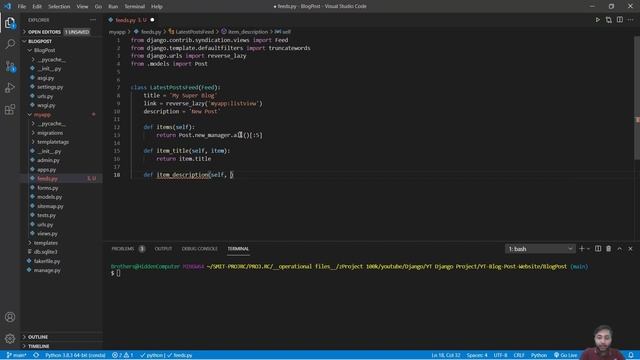Select Python 3.8.3 64-bit interpreter

pos(75,355)
